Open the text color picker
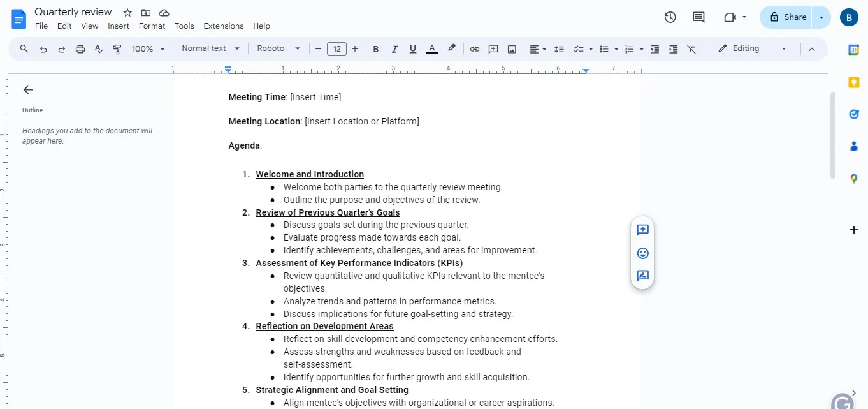The width and height of the screenshot is (868, 409). [432, 48]
